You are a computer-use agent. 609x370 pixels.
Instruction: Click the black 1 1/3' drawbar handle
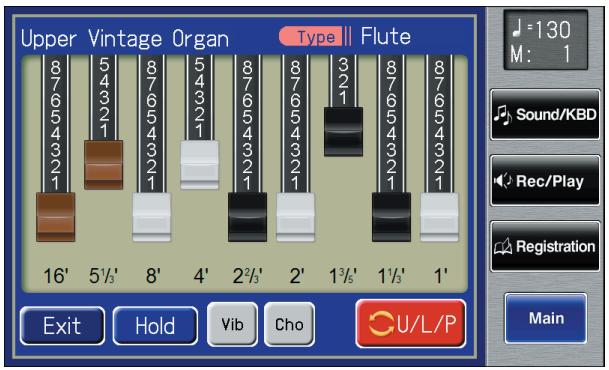coord(392,217)
